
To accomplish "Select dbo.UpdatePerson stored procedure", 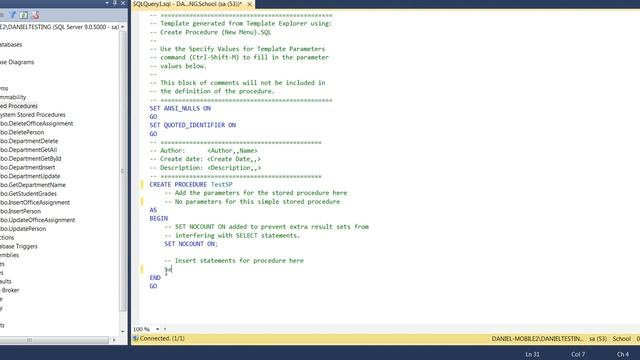I will 23,229.
